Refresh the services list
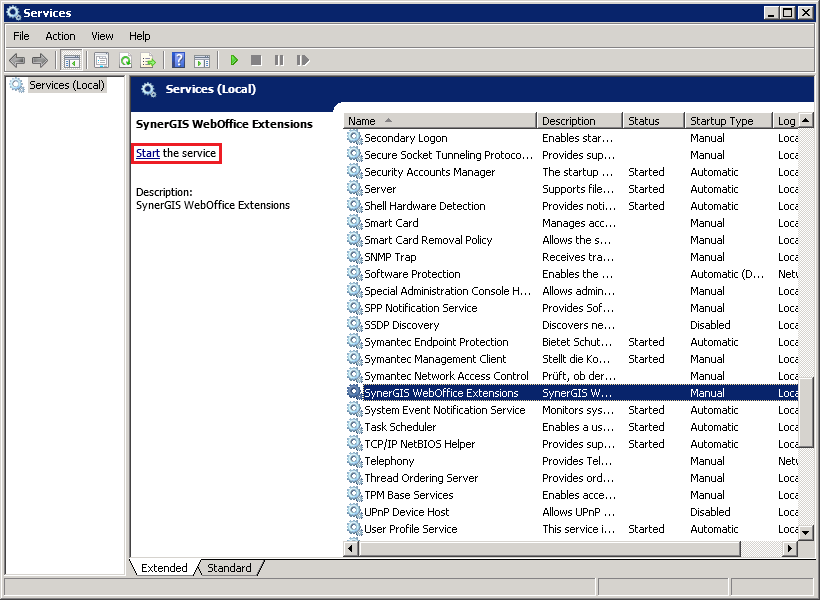This screenshot has width=820, height=600. [125, 60]
